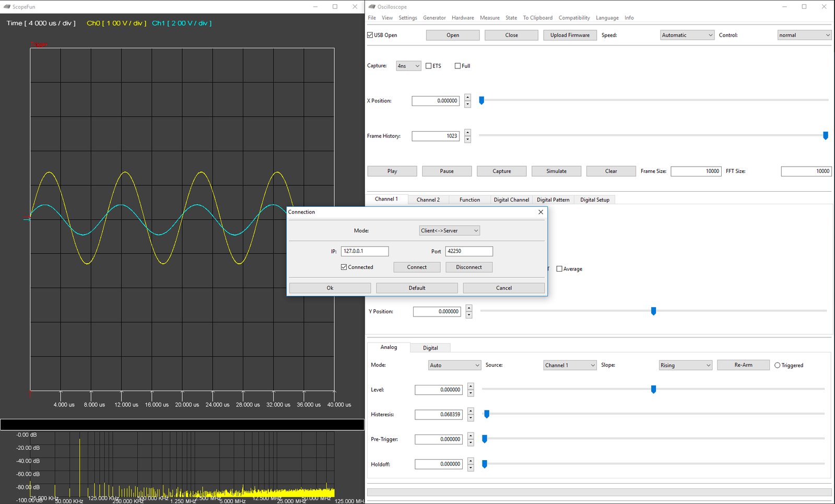Screen dimensions: 835x504
Task: Open the Capture time dropdown showing 4ns
Action: click(408, 66)
